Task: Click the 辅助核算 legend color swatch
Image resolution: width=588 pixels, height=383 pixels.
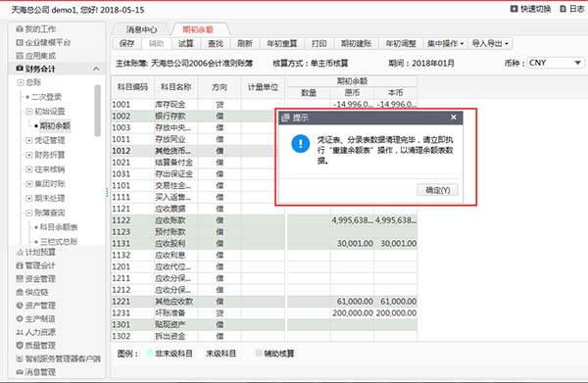Action: tap(259, 353)
